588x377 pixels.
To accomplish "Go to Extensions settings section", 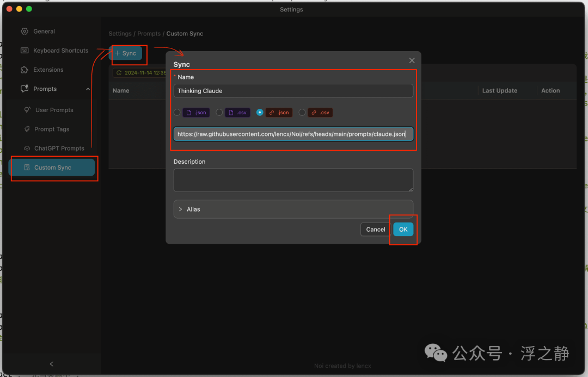I will (42, 70).
